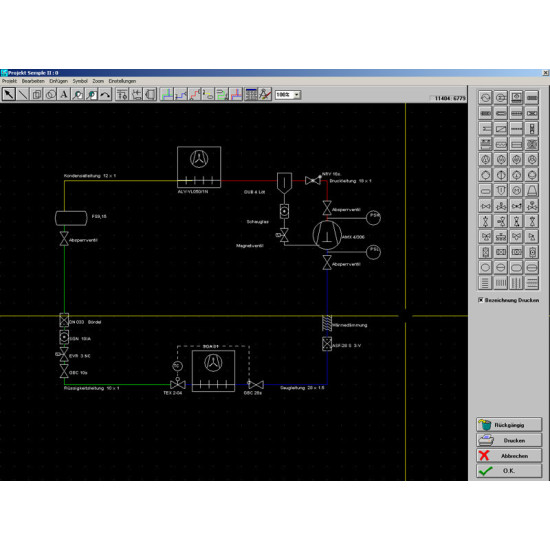Select the evaporator box under BGA31

(213, 371)
